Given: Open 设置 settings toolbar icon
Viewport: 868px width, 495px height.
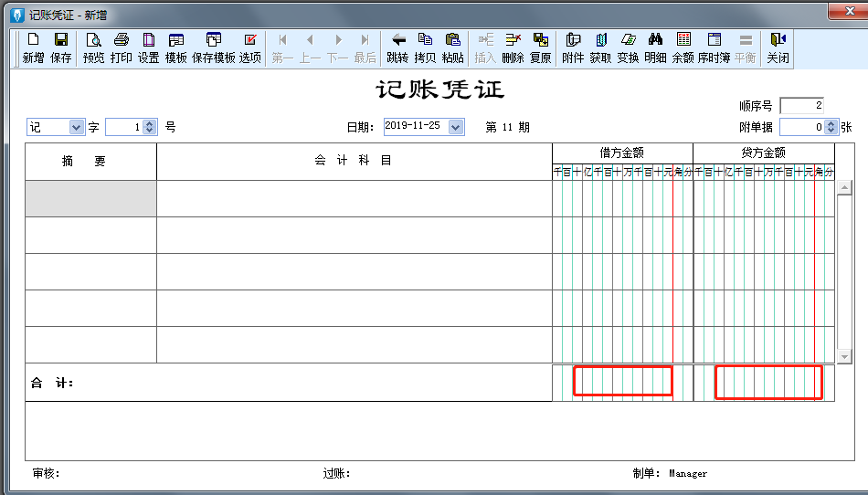Looking at the screenshot, I should coord(148,47).
